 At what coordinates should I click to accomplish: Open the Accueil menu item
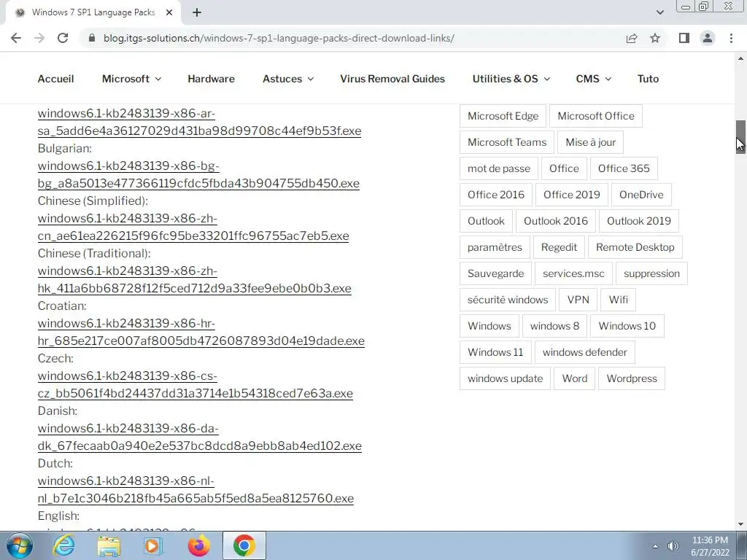tap(55, 79)
